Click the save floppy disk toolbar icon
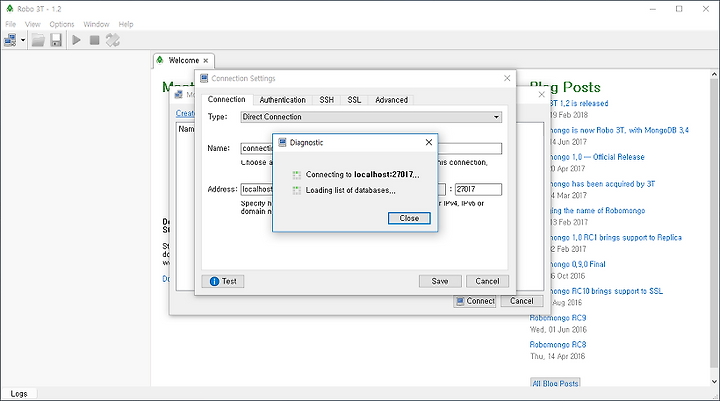The width and height of the screenshot is (720, 401). [x=56, y=40]
